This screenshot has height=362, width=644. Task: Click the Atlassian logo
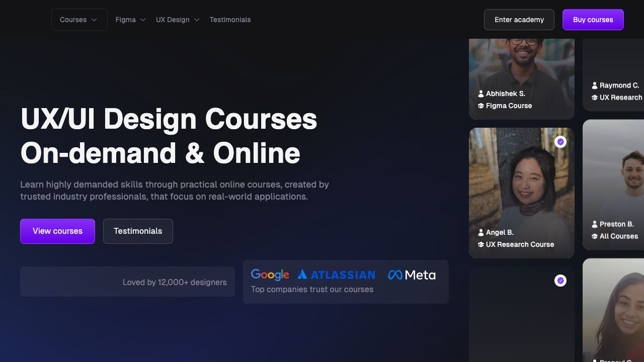pos(336,275)
